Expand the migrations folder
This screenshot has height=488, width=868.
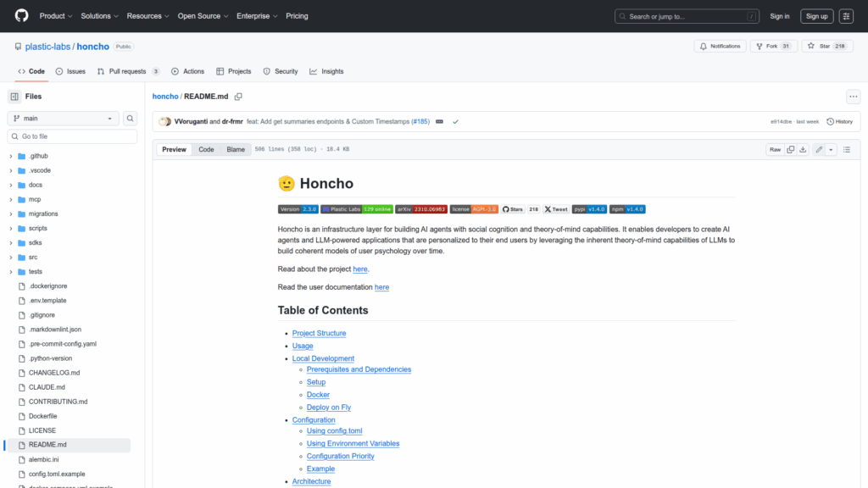point(10,213)
